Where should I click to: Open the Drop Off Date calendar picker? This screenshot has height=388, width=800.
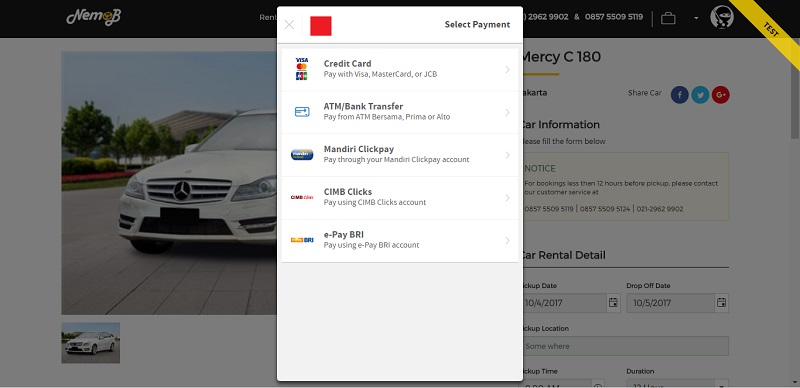click(x=721, y=303)
